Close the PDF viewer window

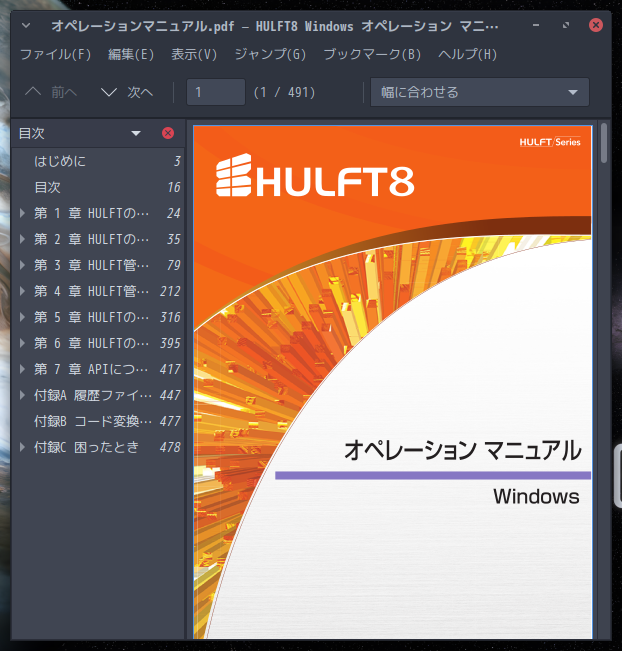point(596,25)
